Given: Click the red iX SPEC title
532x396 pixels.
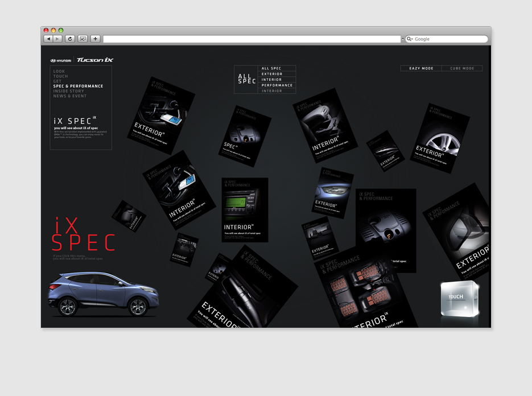Looking at the screenshot, I should click(83, 234).
